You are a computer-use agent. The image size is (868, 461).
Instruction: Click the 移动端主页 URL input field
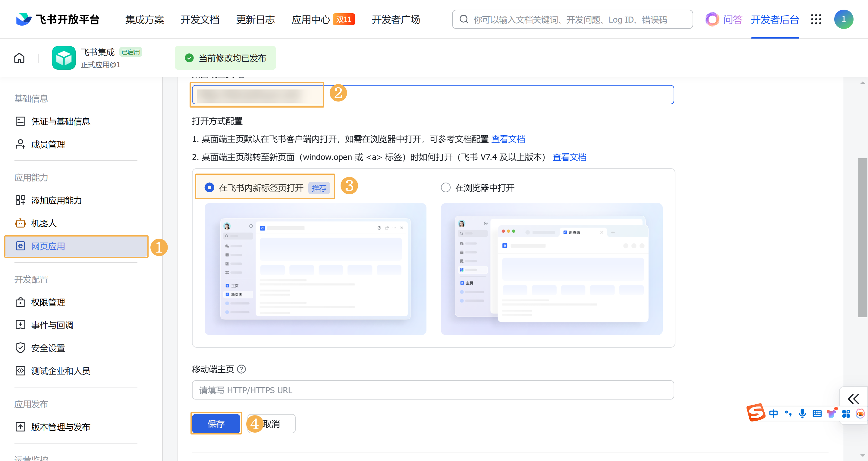[x=433, y=390]
